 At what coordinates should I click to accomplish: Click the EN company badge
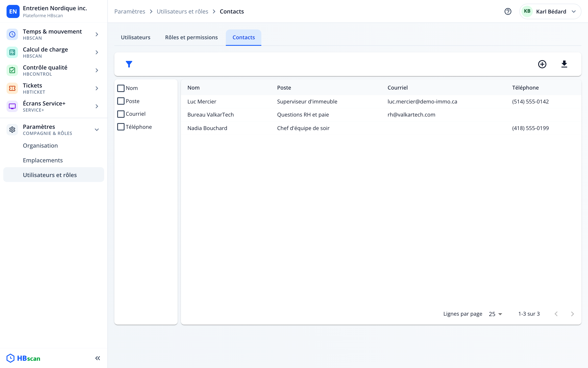[13, 11]
